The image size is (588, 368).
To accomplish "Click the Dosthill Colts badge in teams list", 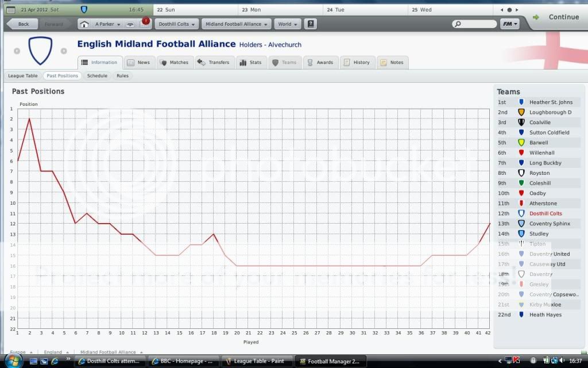I will [521, 213].
